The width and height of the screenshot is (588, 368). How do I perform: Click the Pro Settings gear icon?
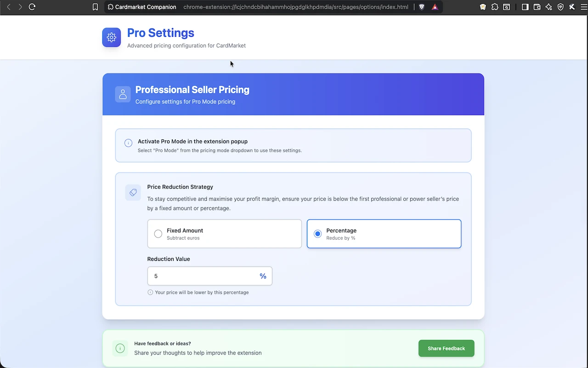(x=111, y=37)
